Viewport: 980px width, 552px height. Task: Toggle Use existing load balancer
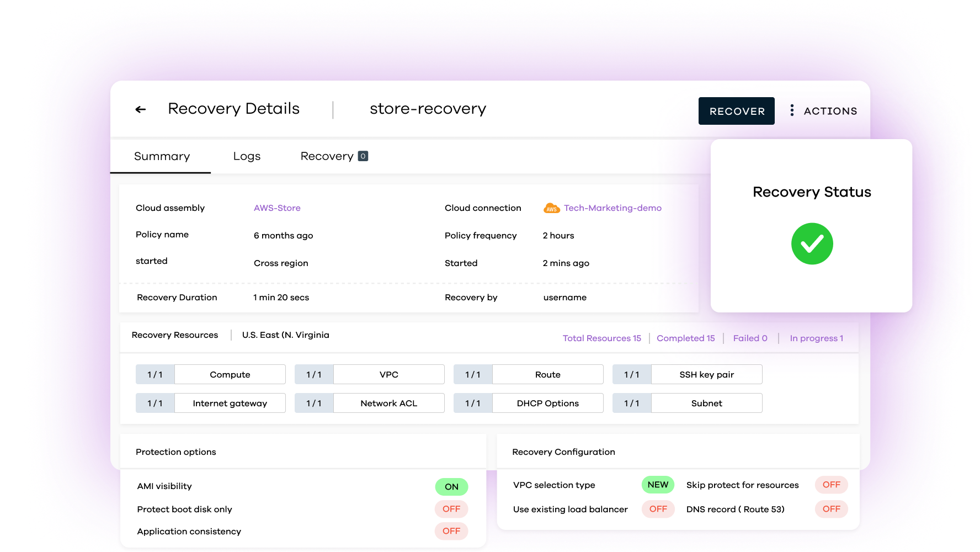click(x=658, y=509)
